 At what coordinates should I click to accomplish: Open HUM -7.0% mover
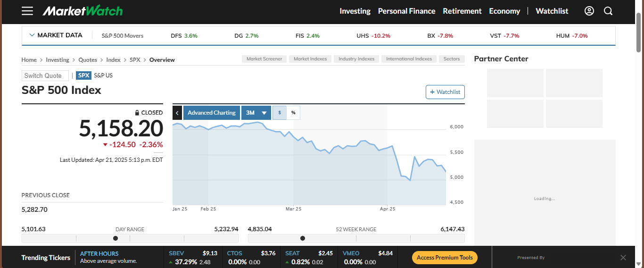572,36
